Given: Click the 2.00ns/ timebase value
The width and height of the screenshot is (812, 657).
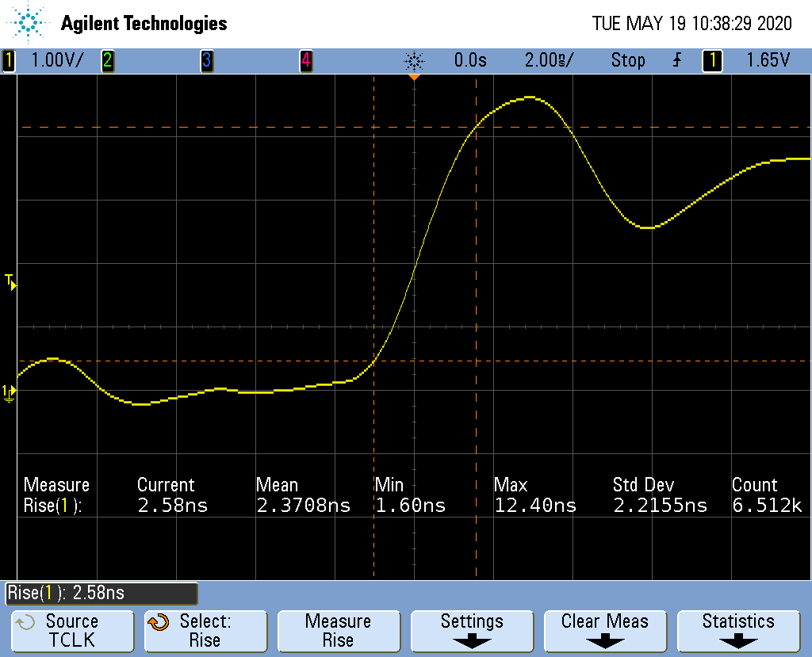Looking at the screenshot, I should [x=549, y=60].
